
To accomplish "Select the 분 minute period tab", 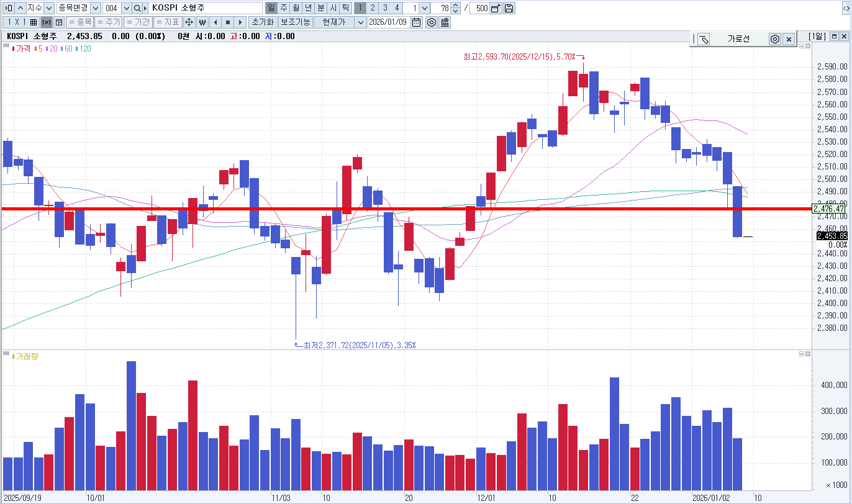I will [x=320, y=8].
